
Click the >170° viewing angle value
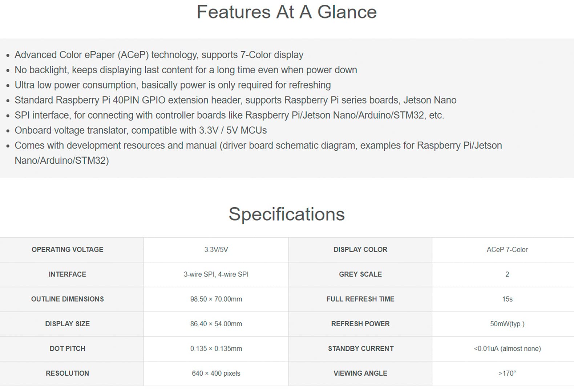click(x=507, y=373)
